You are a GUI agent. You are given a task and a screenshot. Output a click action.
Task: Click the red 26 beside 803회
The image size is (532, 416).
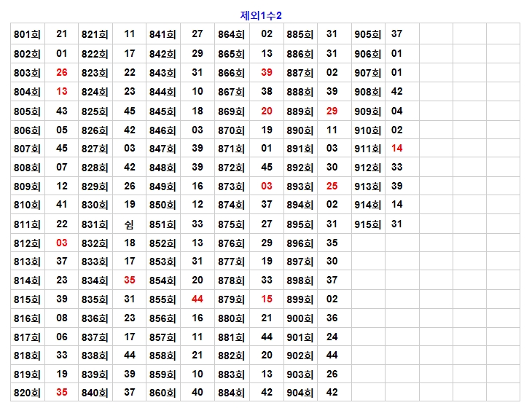61,72
